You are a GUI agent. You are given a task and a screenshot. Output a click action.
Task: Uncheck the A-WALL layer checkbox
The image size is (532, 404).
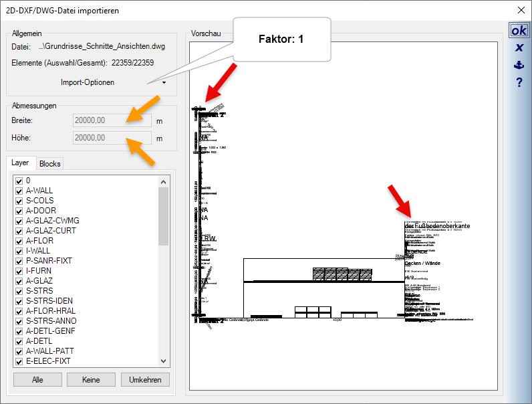coord(19,191)
